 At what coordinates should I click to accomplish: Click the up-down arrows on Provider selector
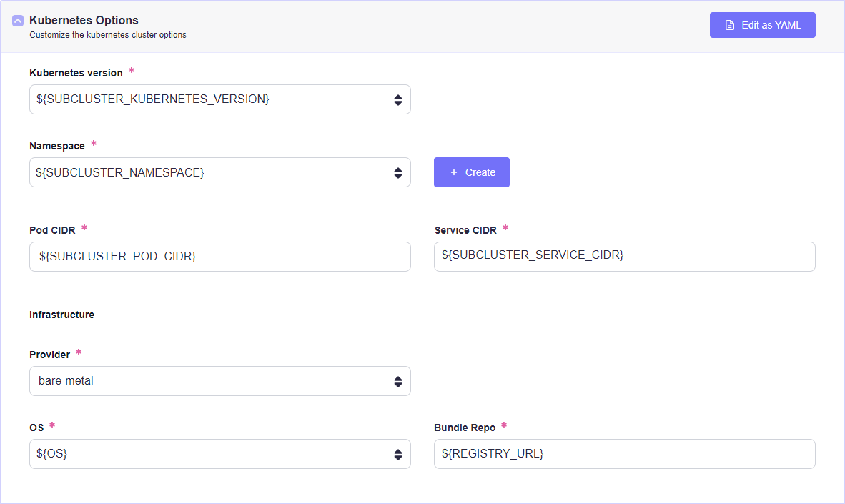[x=398, y=381]
